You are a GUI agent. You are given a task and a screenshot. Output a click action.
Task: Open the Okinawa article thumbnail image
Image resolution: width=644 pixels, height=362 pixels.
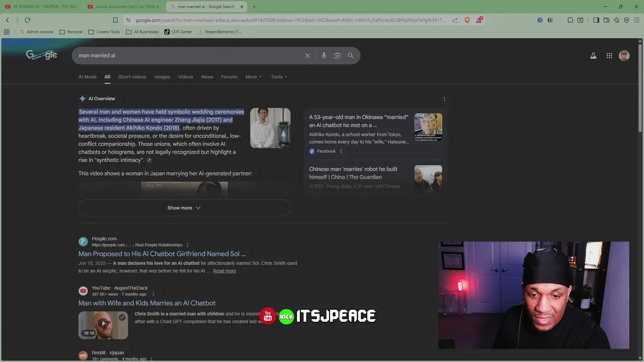428,127
